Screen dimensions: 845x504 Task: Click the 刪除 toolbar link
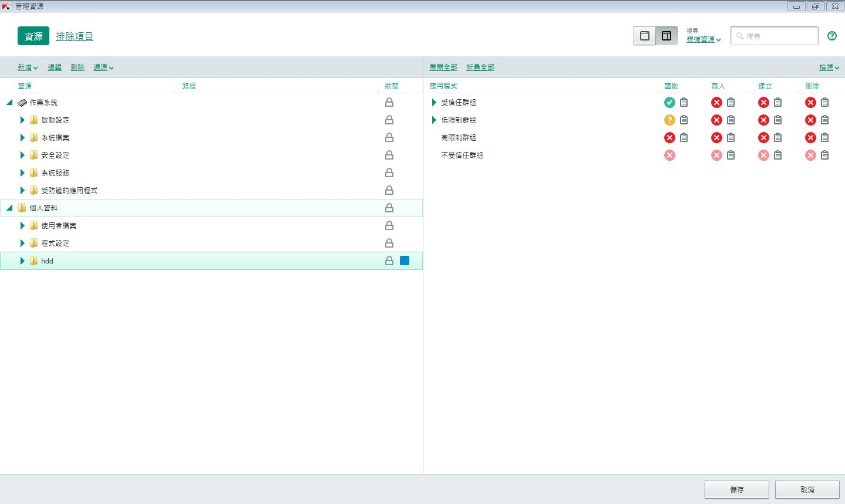pyautogui.click(x=78, y=67)
